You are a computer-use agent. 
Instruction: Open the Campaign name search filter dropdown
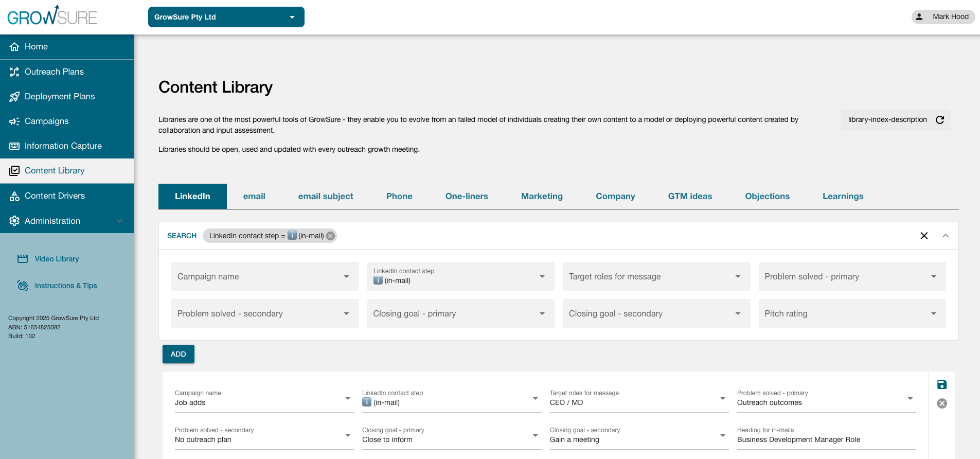[x=265, y=276]
